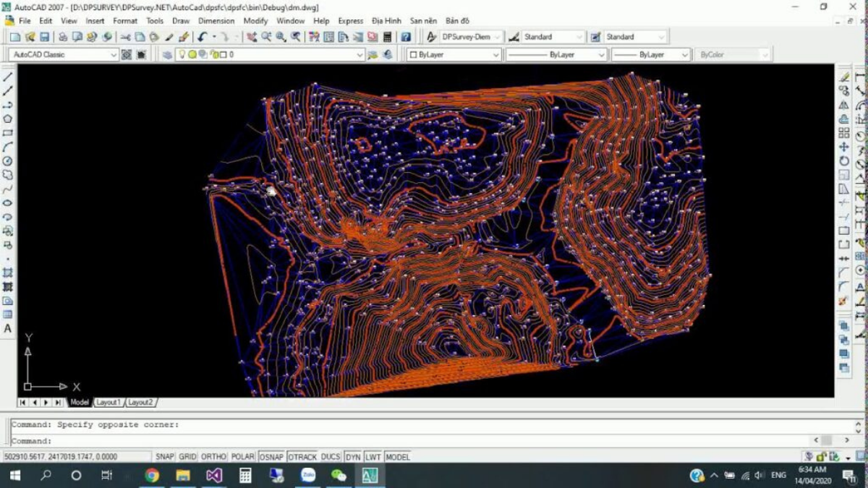Select the Spline draw tool
The width and height of the screenshot is (868, 488).
click(x=8, y=189)
